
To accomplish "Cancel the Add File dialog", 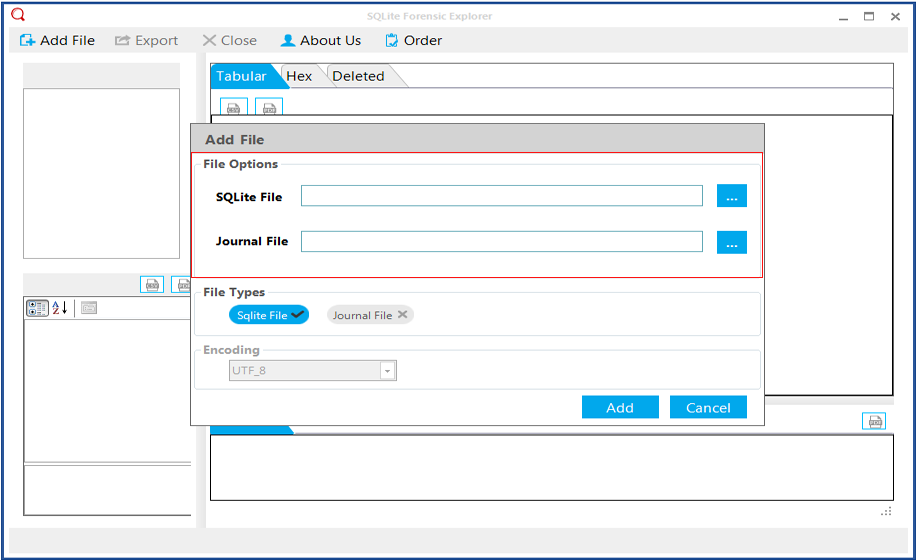I will [708, 407].
